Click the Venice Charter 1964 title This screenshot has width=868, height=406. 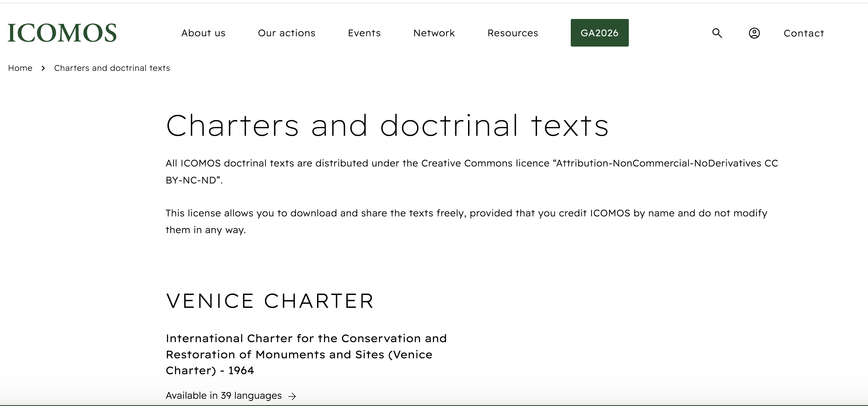click(306, 354)
